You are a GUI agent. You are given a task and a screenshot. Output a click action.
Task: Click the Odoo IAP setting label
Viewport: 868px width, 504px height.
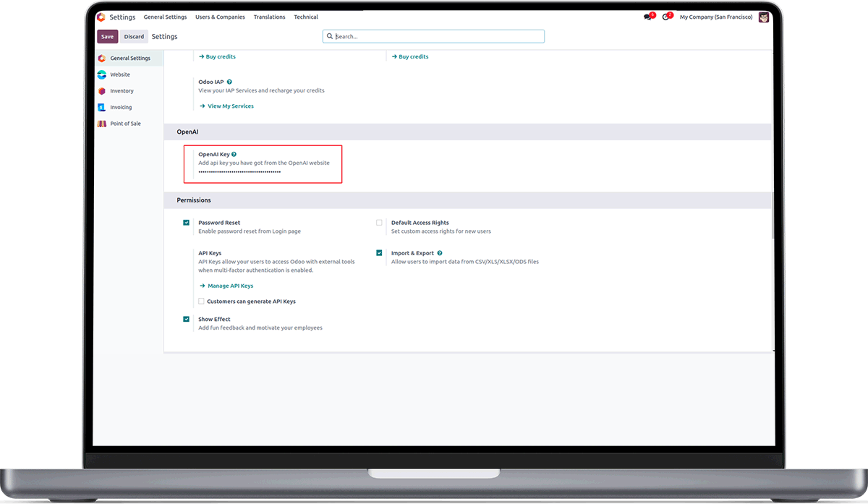point(211,82)
